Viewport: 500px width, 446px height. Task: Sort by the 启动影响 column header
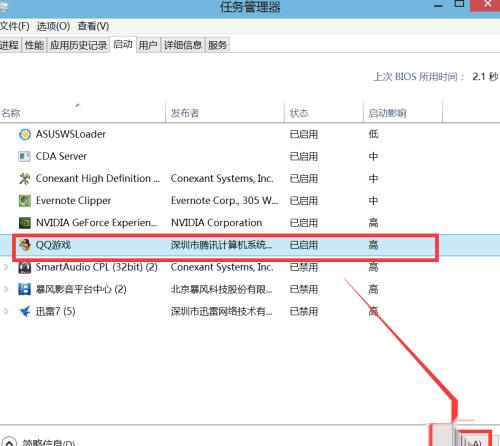click(x=403, y=113)
